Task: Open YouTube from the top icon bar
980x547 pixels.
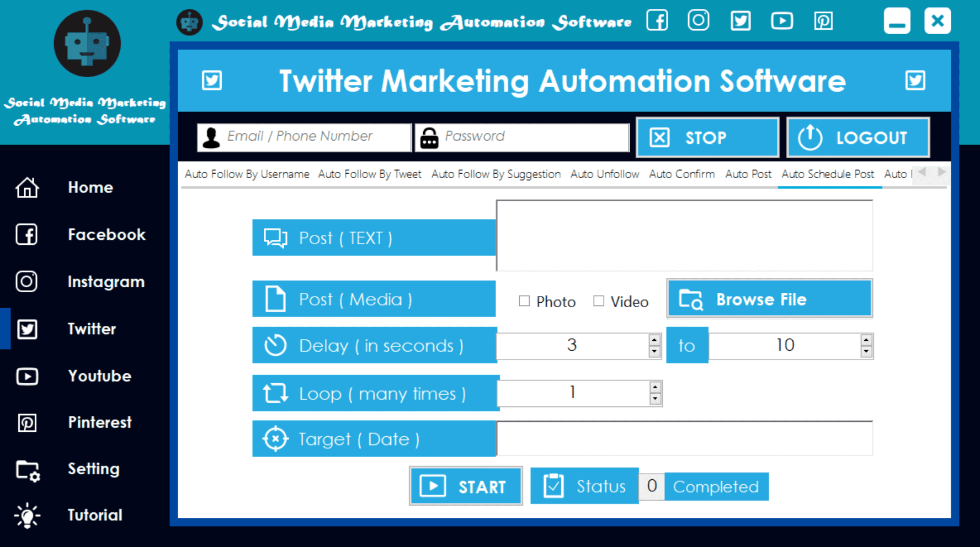Action: coord(782,21)
